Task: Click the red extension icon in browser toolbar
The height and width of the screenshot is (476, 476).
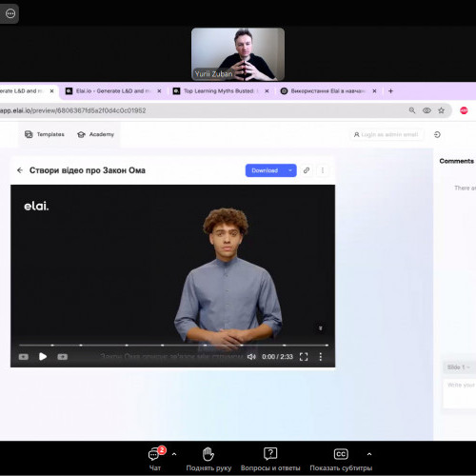Action: point(464,110)
